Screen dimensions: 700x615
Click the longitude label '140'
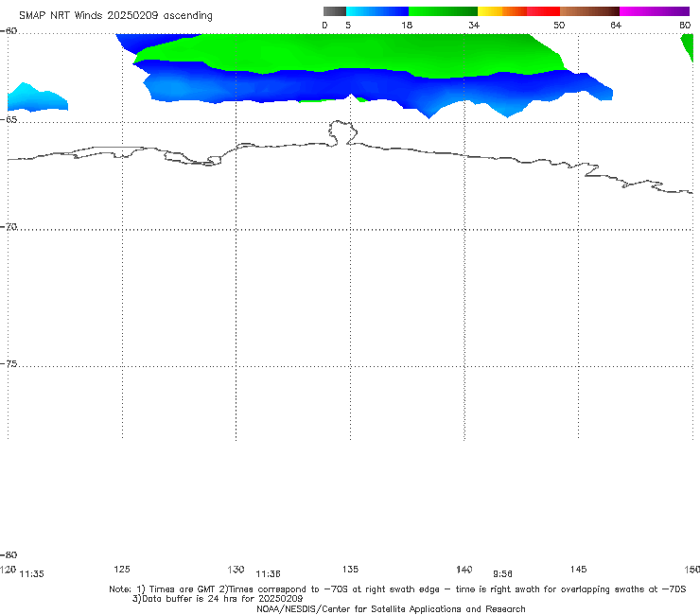(464, 570)
